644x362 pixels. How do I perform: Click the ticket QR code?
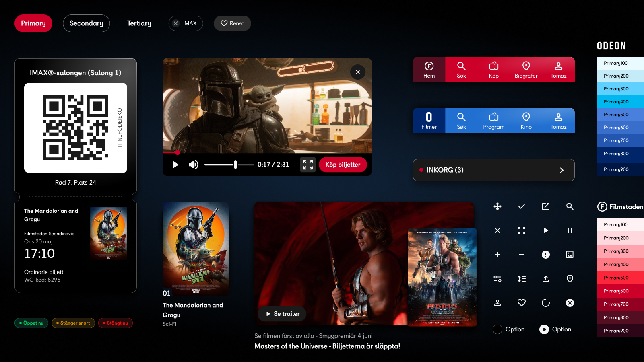pyautogui.click(x=76, y=128)
